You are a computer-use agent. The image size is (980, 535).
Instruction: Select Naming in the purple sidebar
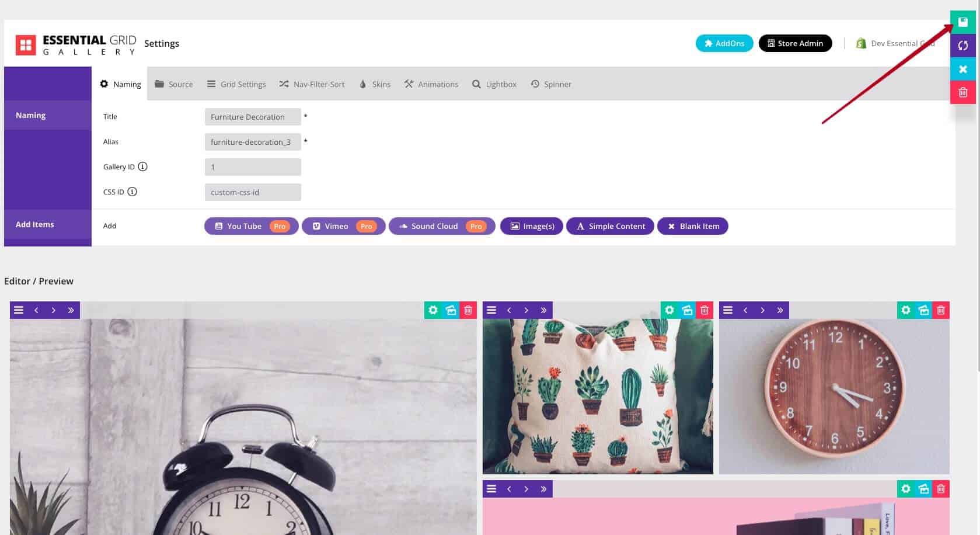[x=48, y=115]
